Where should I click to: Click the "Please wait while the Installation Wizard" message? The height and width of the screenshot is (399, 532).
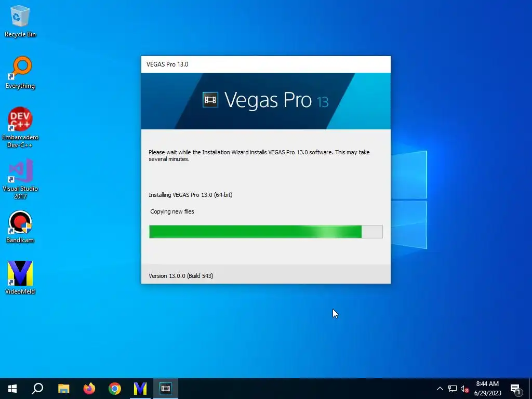259,155
